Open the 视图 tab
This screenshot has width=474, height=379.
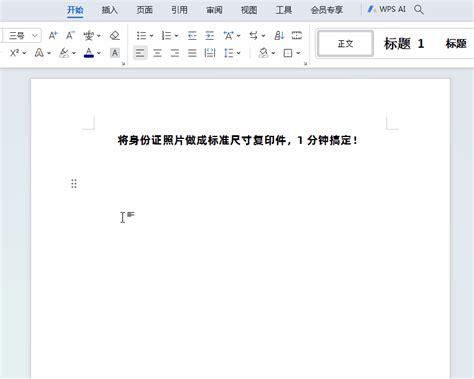pos(249,10)
